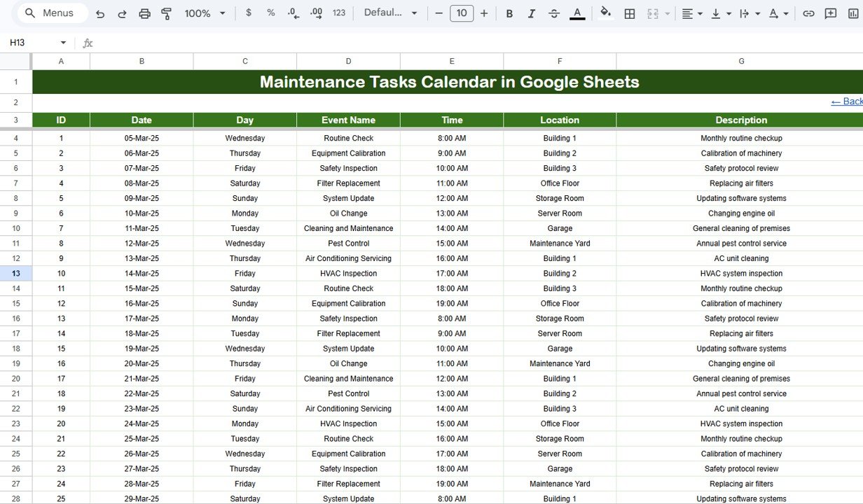Select the 05-Mar-25 date cell
The image size is (863, 504).
point(141,139)
